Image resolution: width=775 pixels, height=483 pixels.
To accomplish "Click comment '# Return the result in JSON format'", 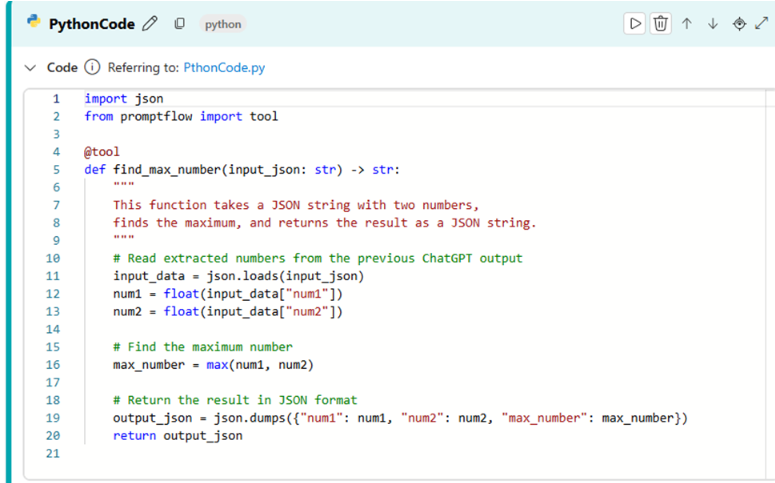I will coord(235,400).
